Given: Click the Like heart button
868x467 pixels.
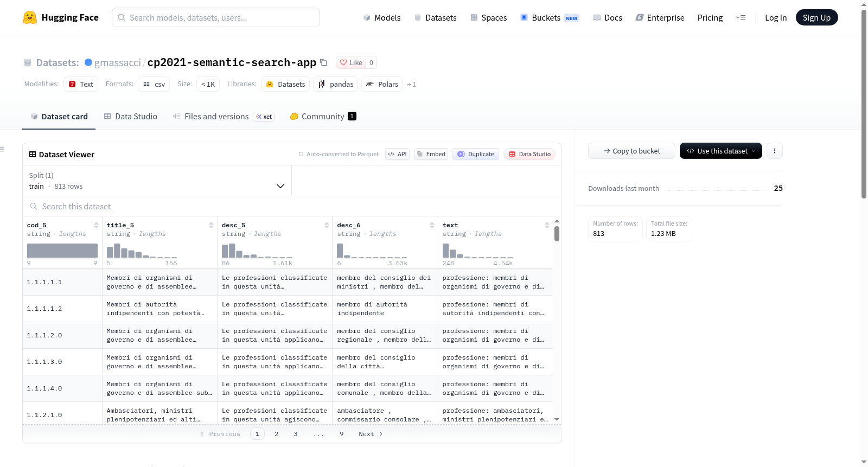Looking at the screenshot, I should click(x=351, y=62).
